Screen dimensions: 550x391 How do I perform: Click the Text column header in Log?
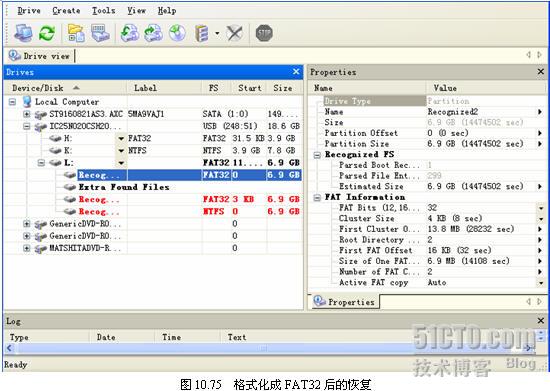(237, 337)
